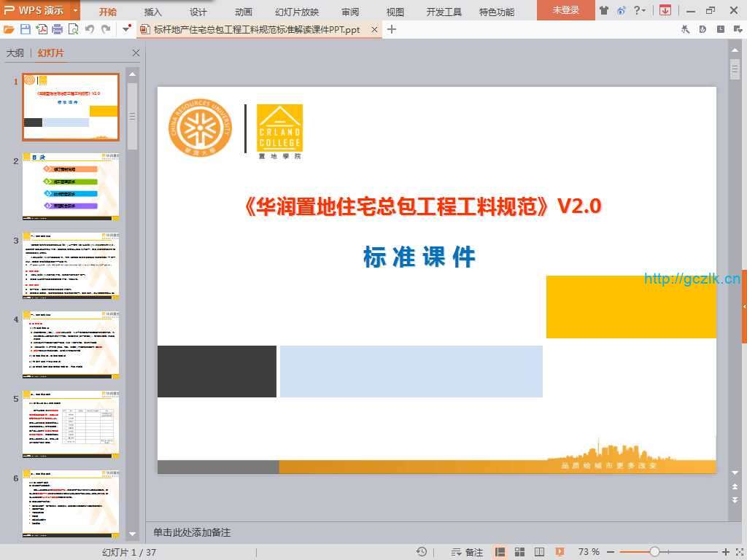
Task: Open the WPS 演示 application menu dropdown arrow
Action: [76, 10]
